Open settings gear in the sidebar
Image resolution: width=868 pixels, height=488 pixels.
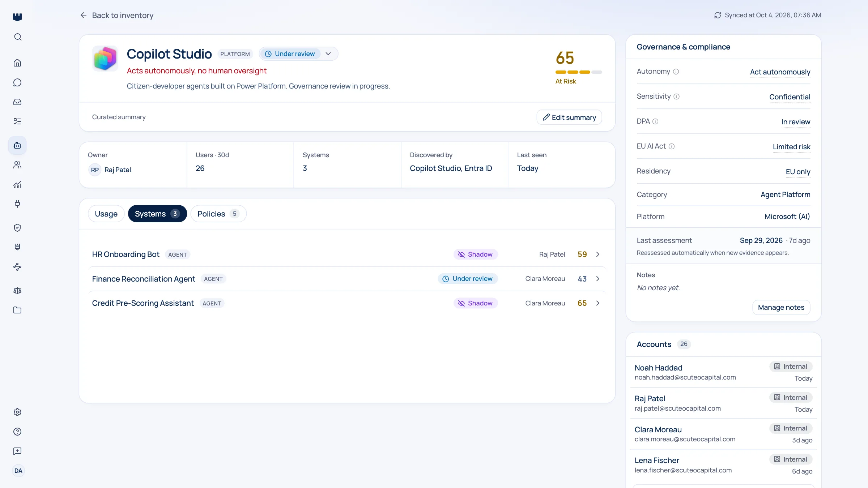(17, 412)
